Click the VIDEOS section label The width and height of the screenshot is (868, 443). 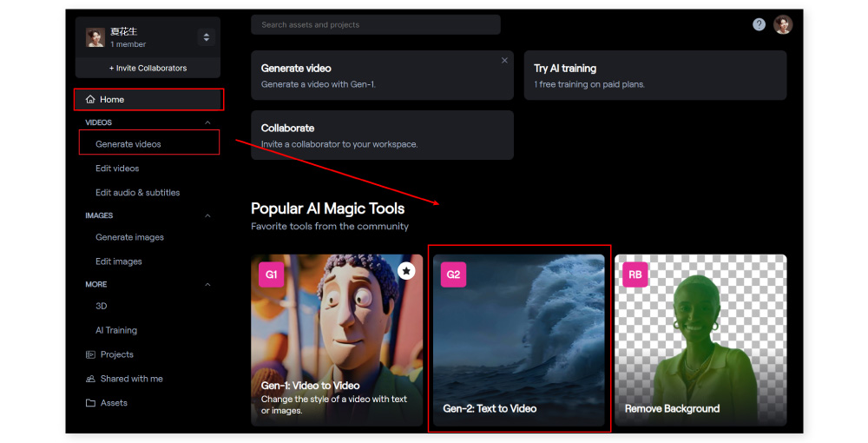pyautogui.click(x=99, y=122)
